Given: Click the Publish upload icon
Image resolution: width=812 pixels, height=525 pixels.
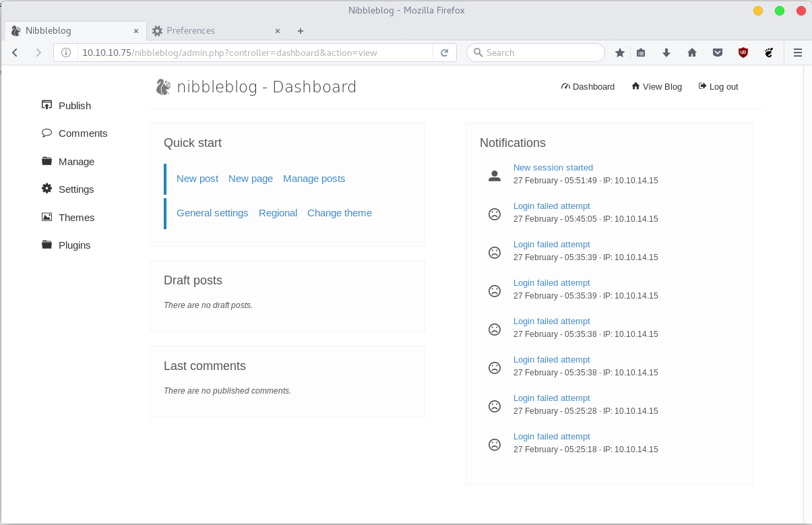Looking at the screenshot, I should (x=46, y=104).
